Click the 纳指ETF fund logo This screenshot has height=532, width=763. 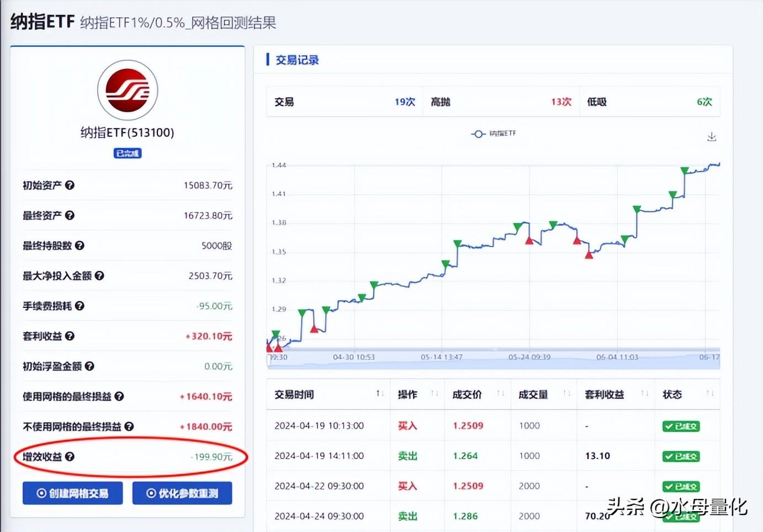point(128,90)
